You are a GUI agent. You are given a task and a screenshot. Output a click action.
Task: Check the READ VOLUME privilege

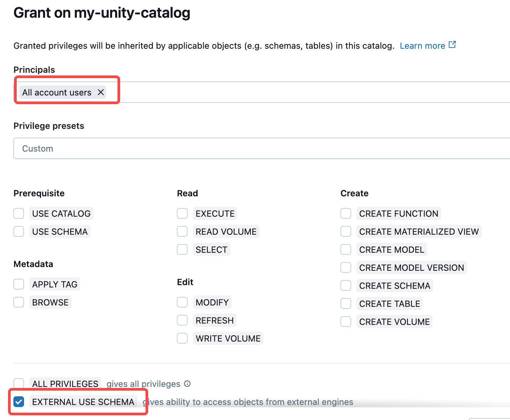182,231
